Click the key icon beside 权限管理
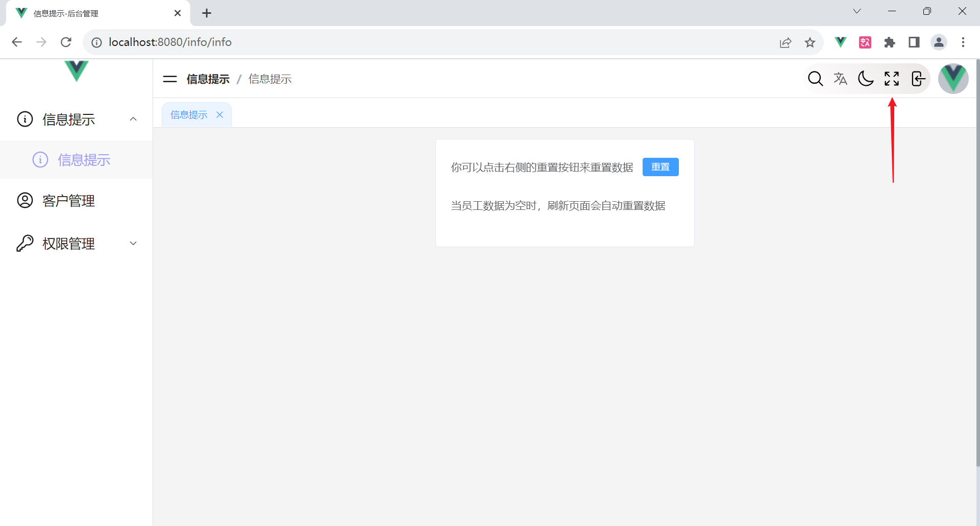Screen dimensions: 980x526 pyautogui.click(x=25, y=244)
